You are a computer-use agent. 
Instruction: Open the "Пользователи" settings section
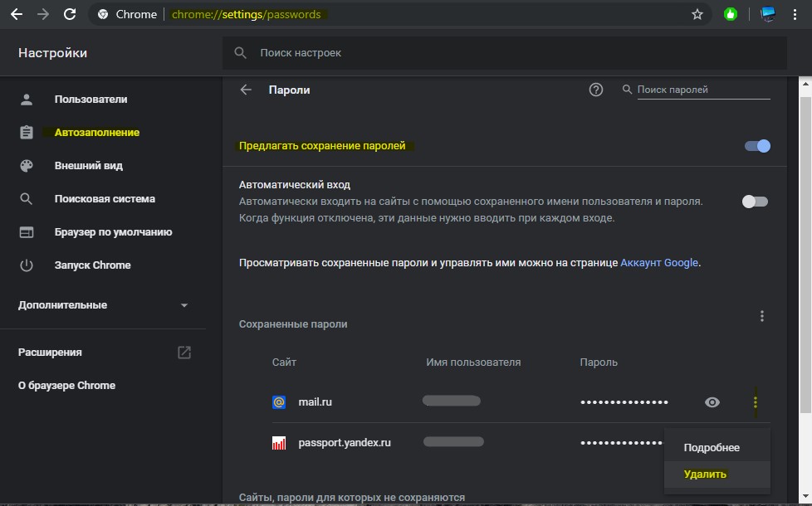pyautogui.click(x=90, y=100)
